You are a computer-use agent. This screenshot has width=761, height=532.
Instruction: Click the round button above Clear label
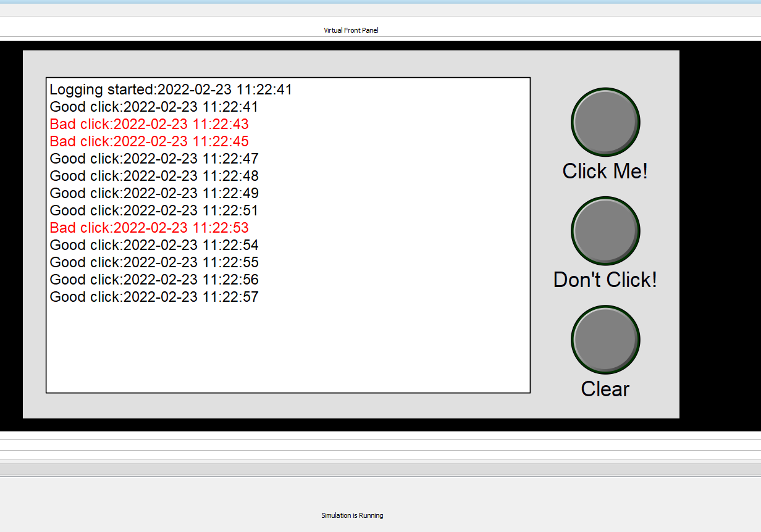605,339
